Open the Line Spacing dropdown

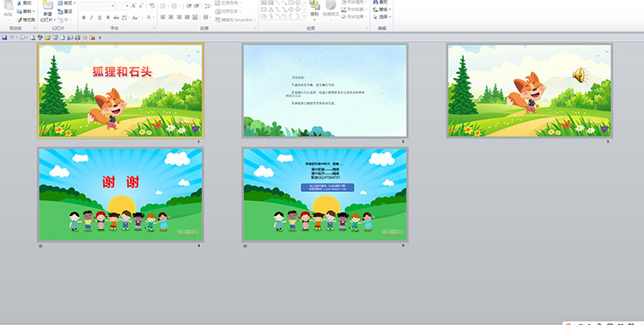pyautogui.click(x=208, y=6)
